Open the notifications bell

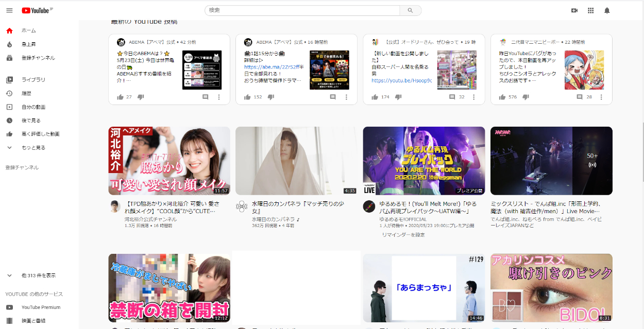click(607, 10)
